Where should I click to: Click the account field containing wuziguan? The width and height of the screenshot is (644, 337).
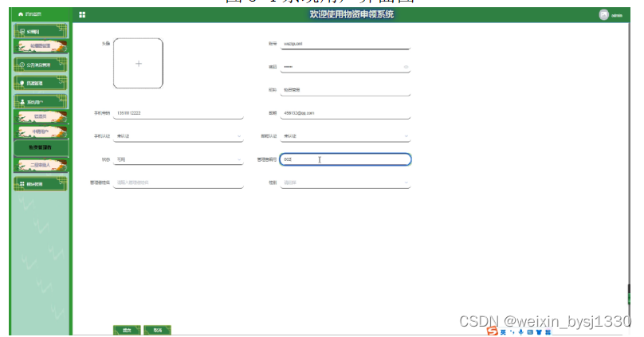pos(345,44)
